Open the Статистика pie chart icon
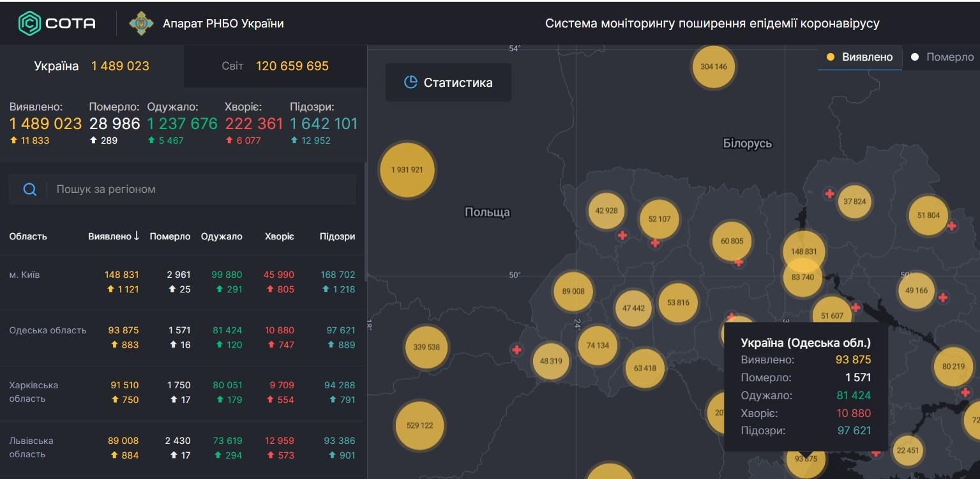Image resolution: width=980 pixels, height=479 pixels. coord(411,82)
